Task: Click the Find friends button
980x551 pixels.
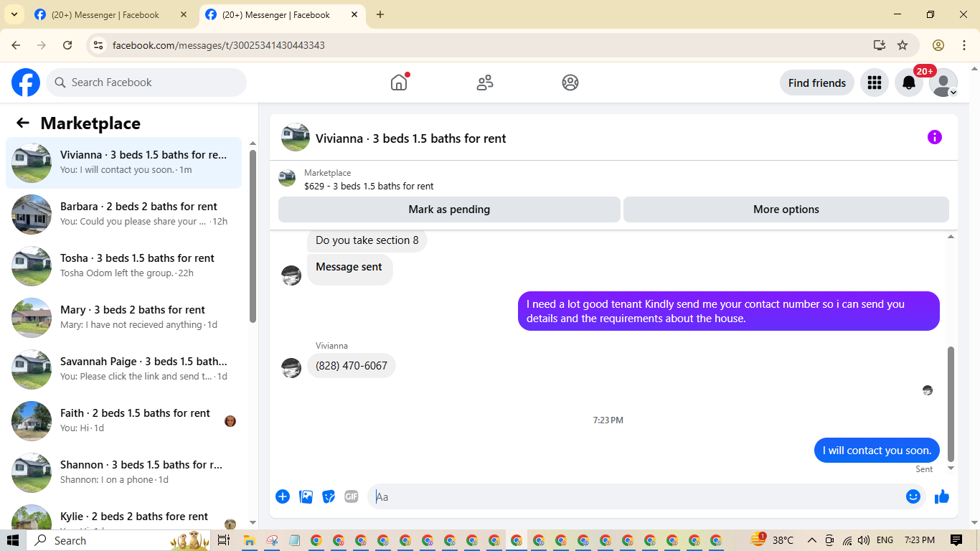Action: click(817, 83)
